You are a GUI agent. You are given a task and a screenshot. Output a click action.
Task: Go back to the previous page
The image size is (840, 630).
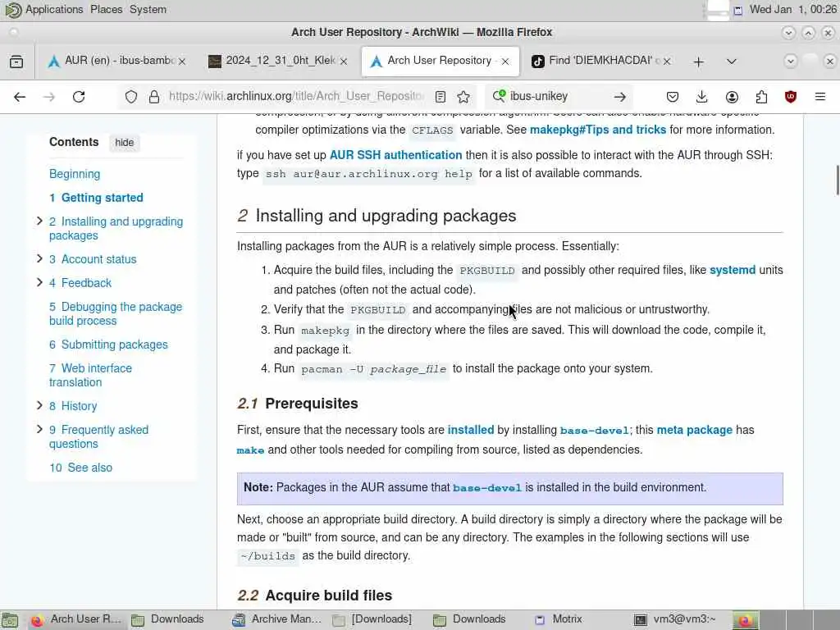click(x=20, y=97)
